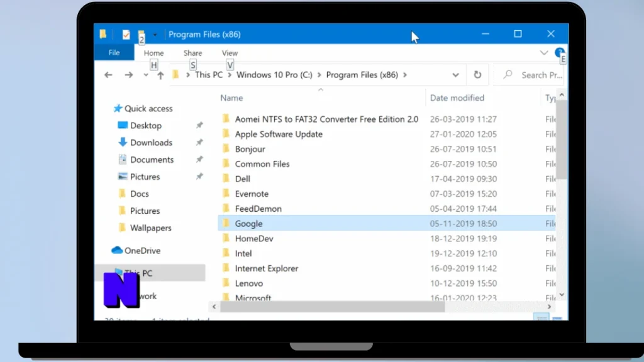Viewport: 644px width, 362px height.
Task: Open the File menu tab
Action: tap(114, 53)
